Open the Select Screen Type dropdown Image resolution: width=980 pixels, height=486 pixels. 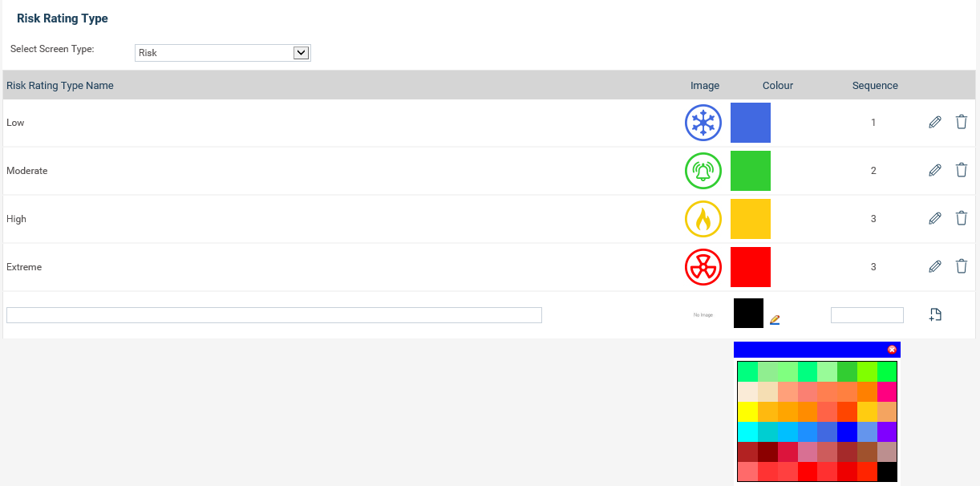(x=222, y=53)
